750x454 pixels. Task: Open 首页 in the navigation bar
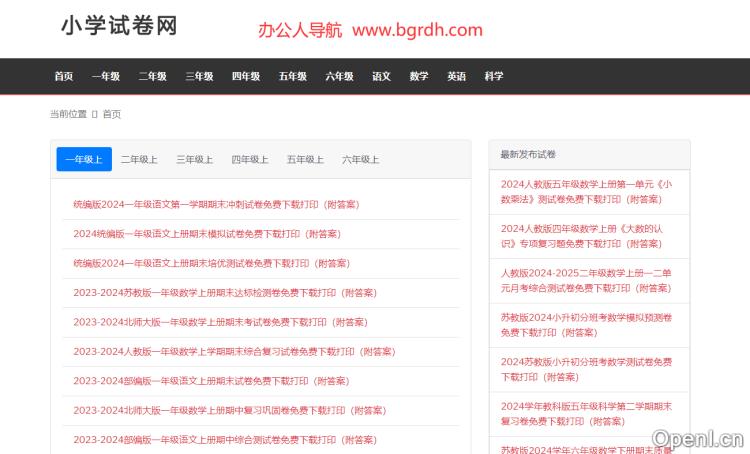64,76
